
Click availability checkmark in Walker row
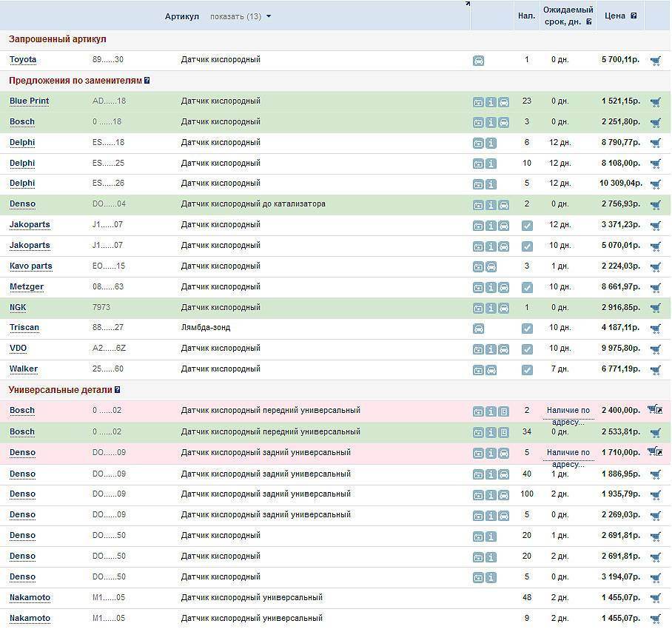pos(527,370)
